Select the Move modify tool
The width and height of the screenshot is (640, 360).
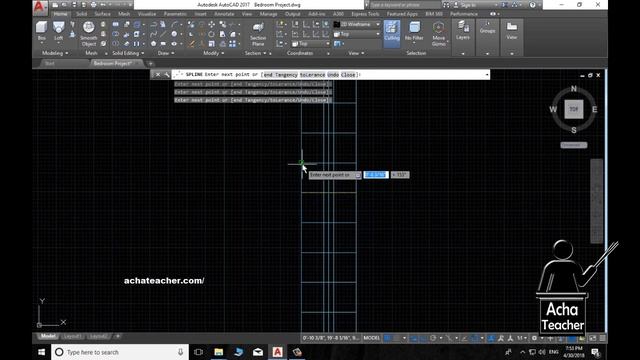click(x=211, y=25)
